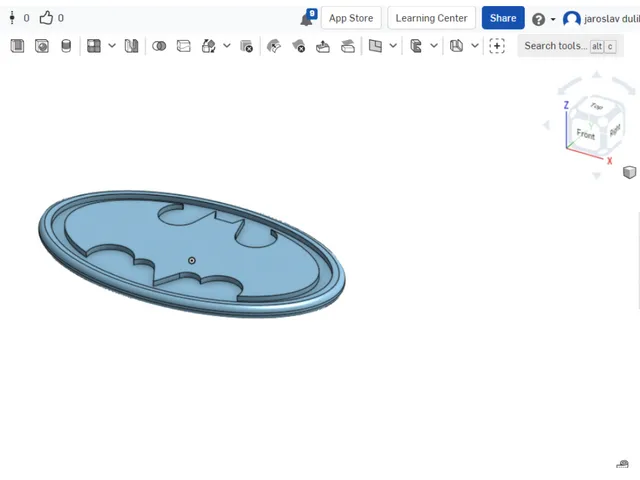Rotate view counterclockwise with curved left arrow
640x480 pixels.
coord(569,85)
